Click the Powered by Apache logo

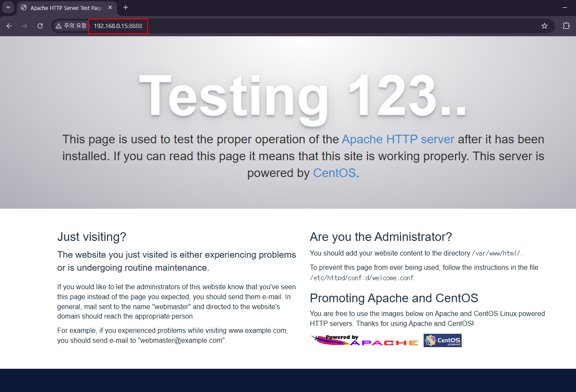pyautogui.click(x=364, y=340)
